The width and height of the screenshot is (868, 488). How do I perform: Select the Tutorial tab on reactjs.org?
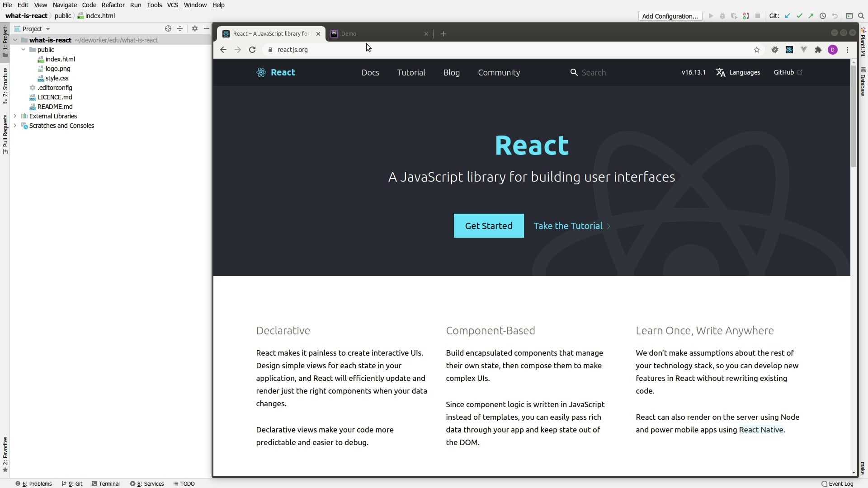pyautogui.click(x=411, y=72)
